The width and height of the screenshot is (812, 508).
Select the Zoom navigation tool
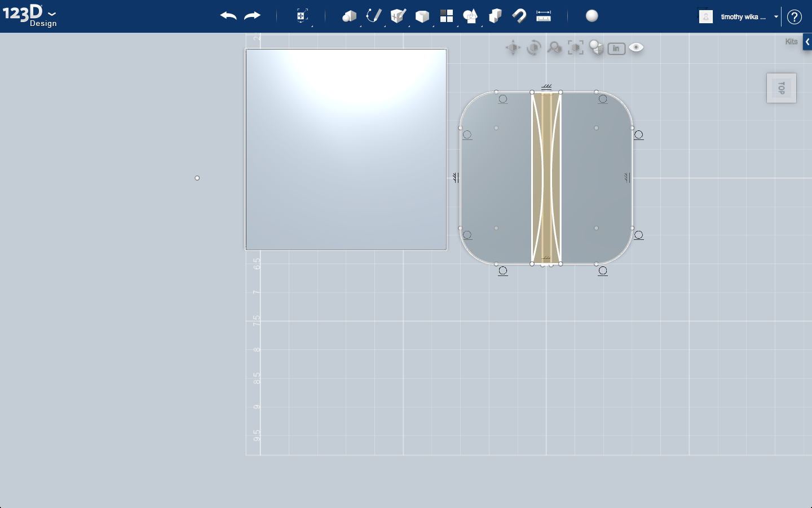tap(554, 48)
